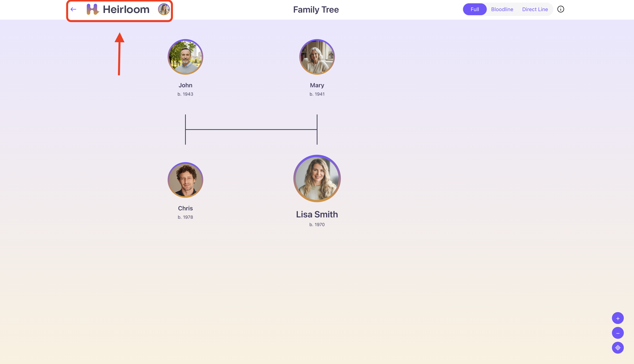634x364 pixels.
Task: Click the Family Tree page title
Action: point(316,9)
